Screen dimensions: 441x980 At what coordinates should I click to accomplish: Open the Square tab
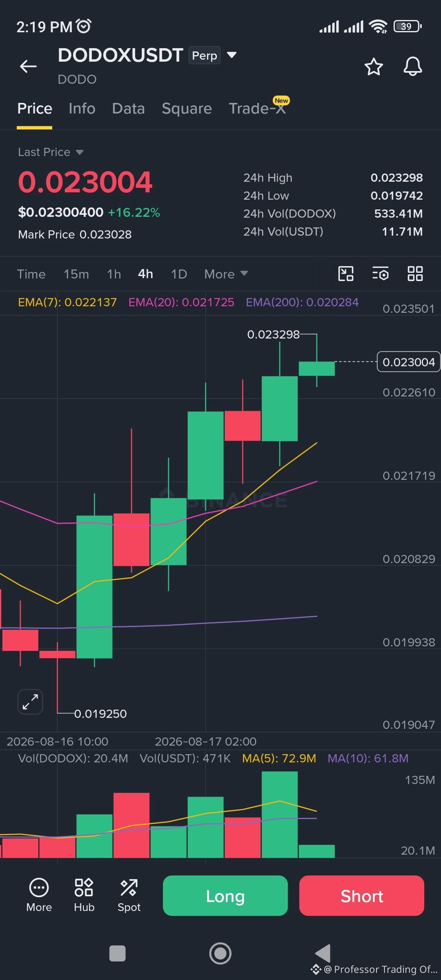pos(187,109)
